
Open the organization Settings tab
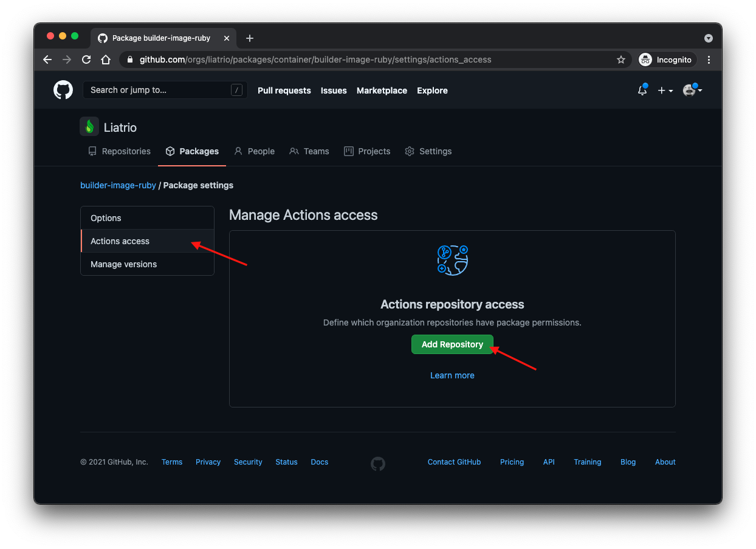click(x=428, y=151)
